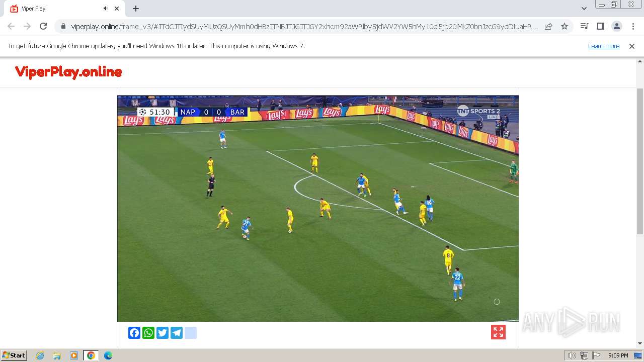Show desktop via taskbar corner button
The width and height of the screenshot is (644, 362).
(638, 355)
